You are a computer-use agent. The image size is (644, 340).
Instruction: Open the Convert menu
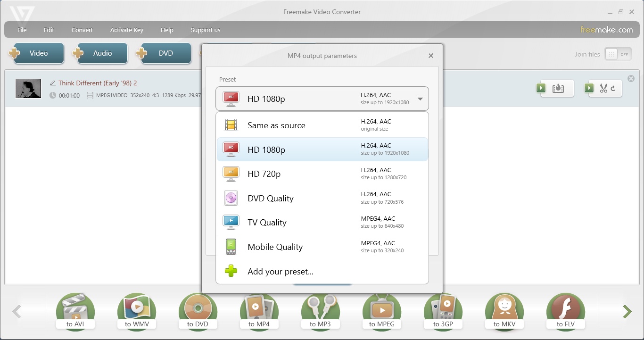82,30
